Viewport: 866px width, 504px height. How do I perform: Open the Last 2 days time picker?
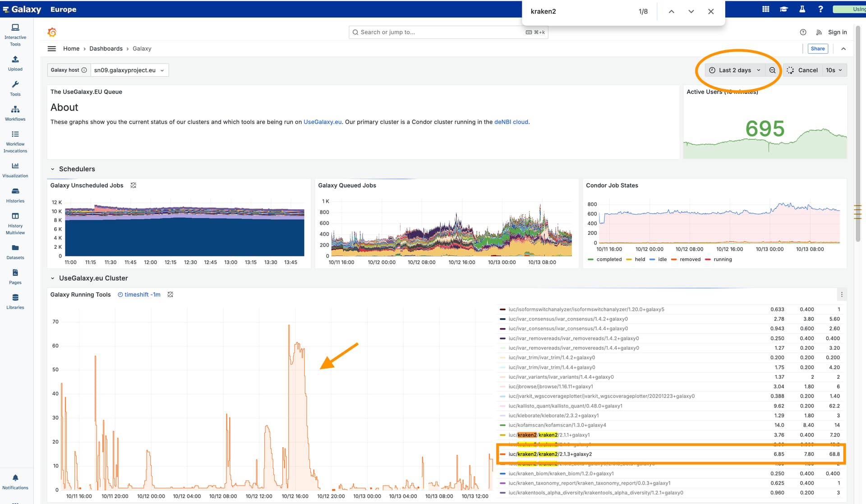tap(735, 70)
